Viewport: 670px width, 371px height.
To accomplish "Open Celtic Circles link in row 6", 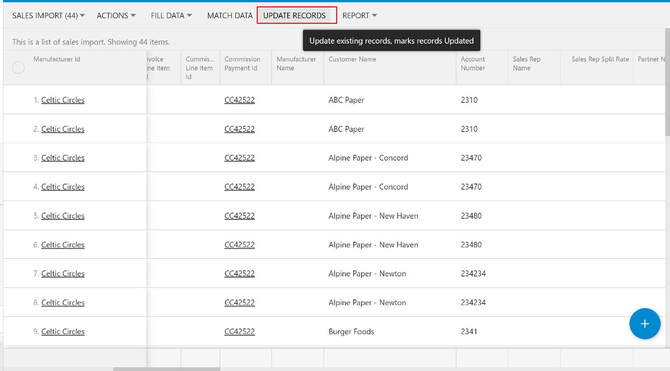I will [x=62, y=245].
